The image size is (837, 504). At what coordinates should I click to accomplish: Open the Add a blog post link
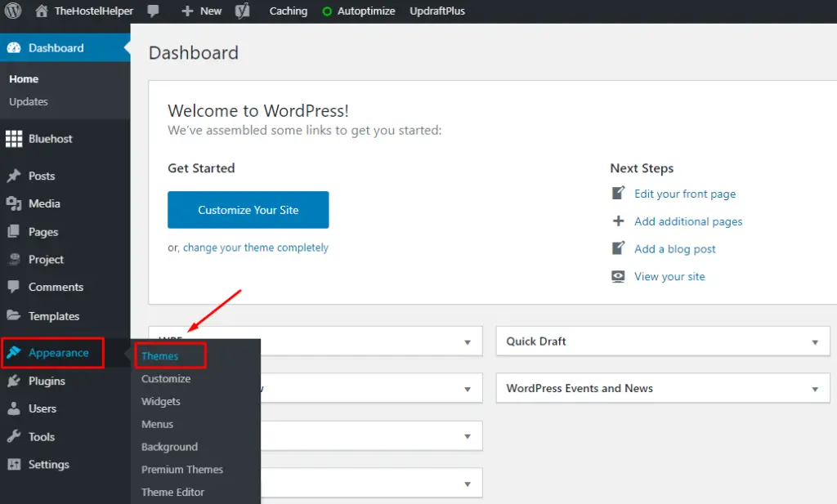click(x=674, y=249)
